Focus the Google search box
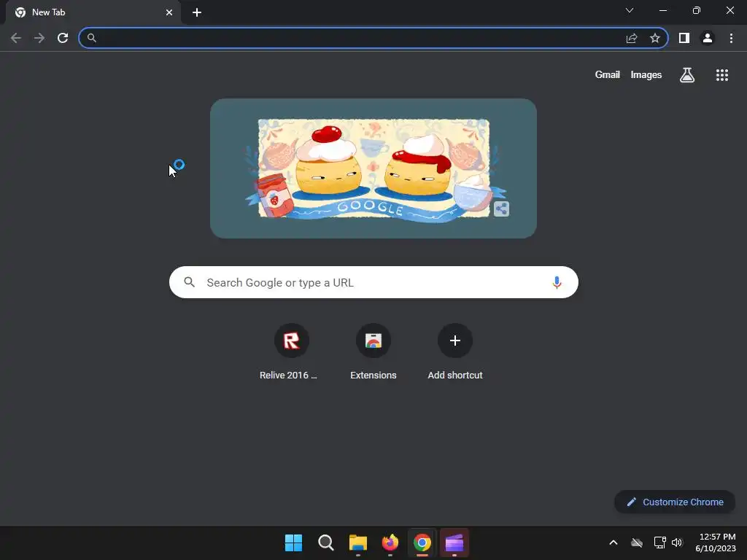This screenshot has width=747, height=560. pyautogui.click(x=373, y=282)
